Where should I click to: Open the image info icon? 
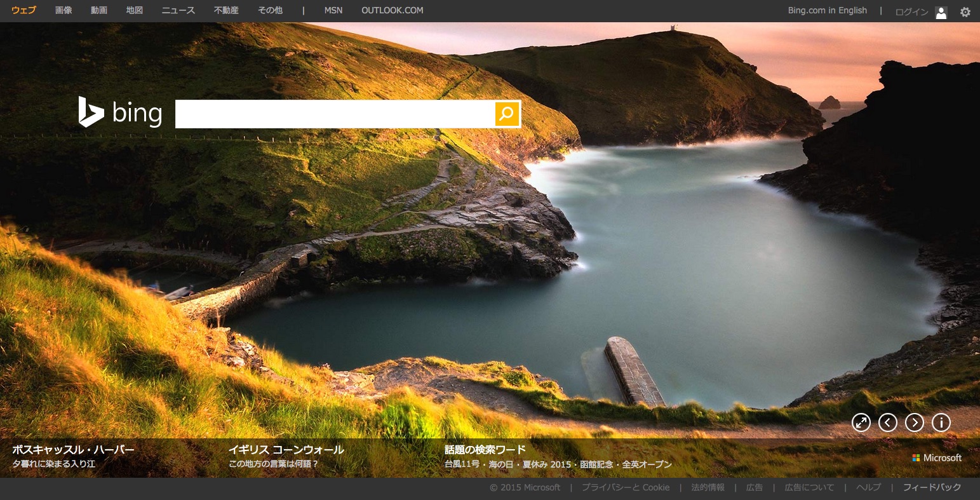(941, 422)
